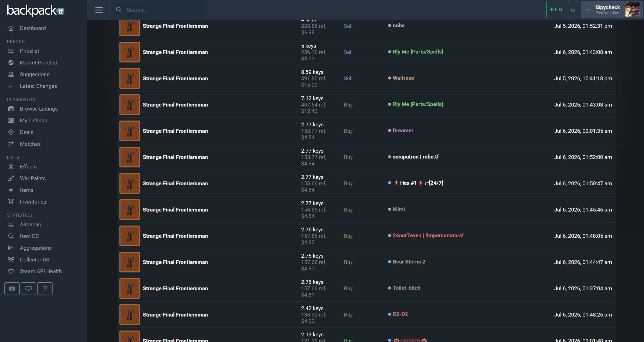Open the notifications bell
This screenshot has width=644, height=342.
[573, 10]
